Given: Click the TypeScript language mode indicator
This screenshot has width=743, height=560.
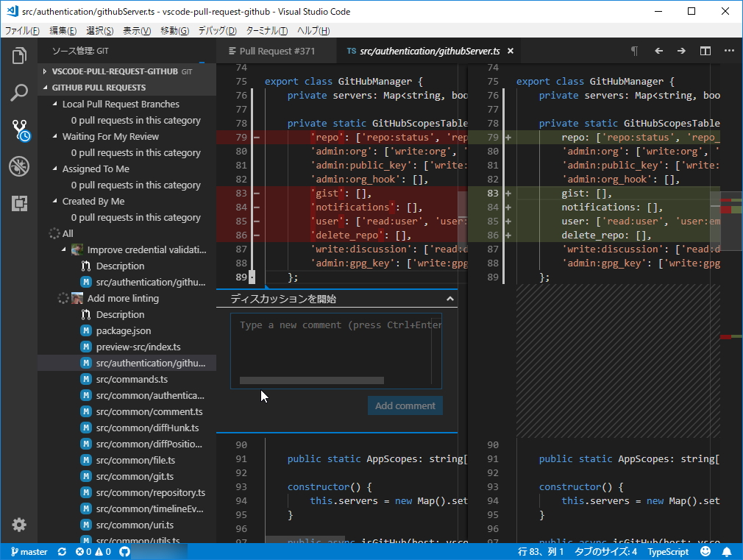Looking at the screenshot, I should (668, 551).
